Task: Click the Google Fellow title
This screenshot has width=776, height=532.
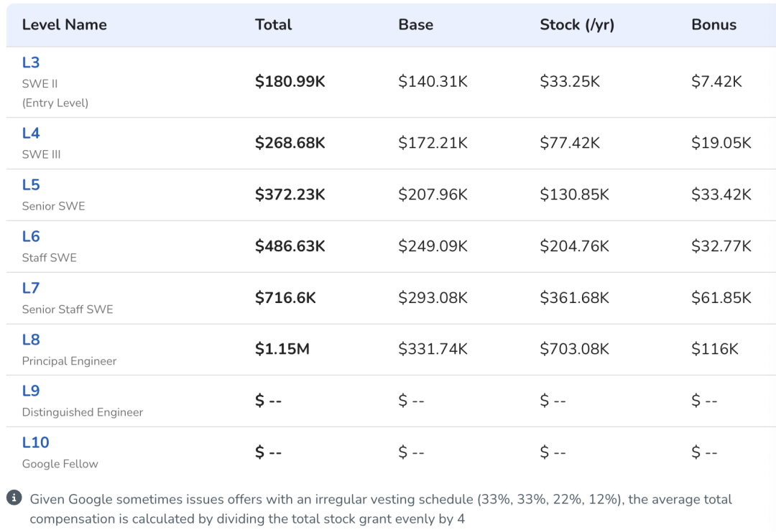Action: [x=60, y=464]
